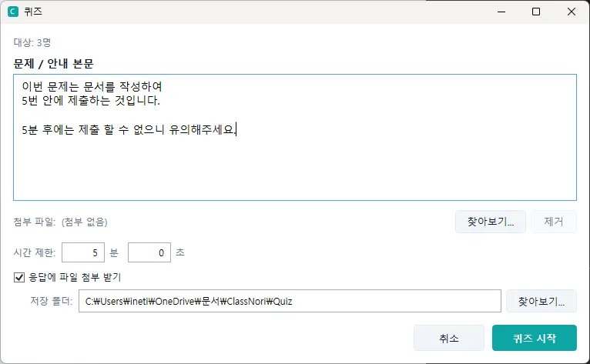Close the 퀴즈 dialog window
The image size is (590, 364).
pos(572,12)
